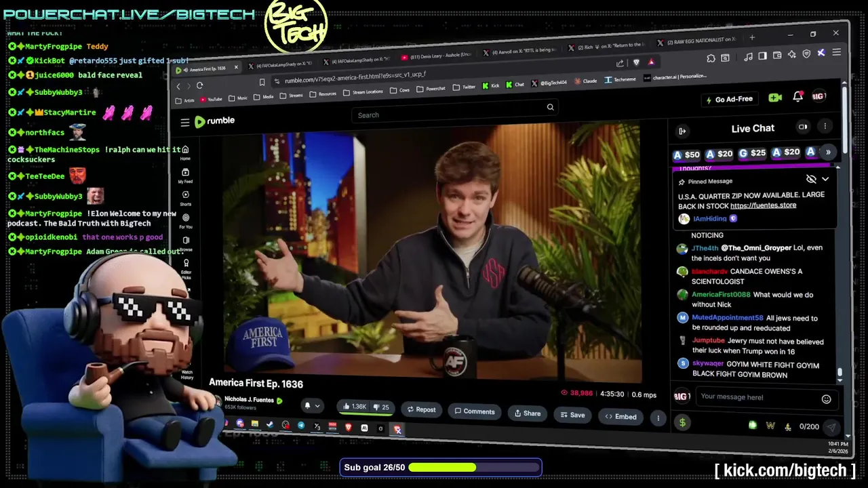Open browser extensions puzzle icon
The height and width of the screenshot is (488, 868).
tap(711, 58)
